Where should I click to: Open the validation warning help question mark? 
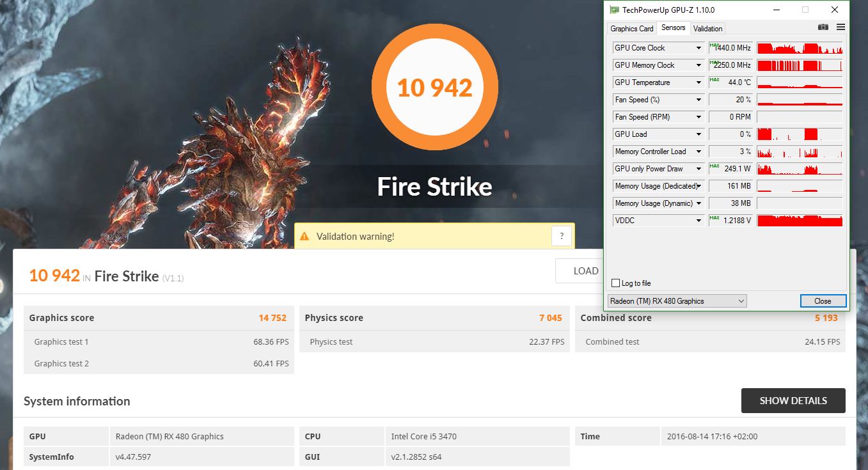click(x=561, y=236)
